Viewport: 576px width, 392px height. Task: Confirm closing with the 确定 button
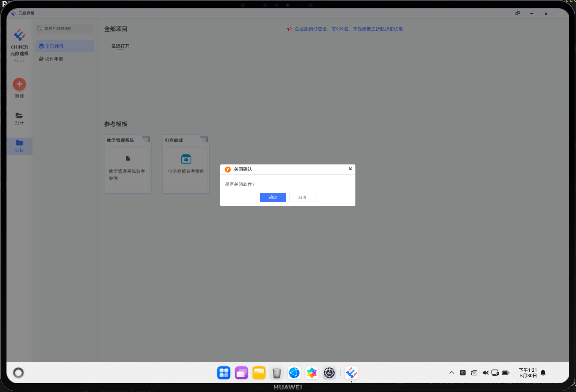273,197
